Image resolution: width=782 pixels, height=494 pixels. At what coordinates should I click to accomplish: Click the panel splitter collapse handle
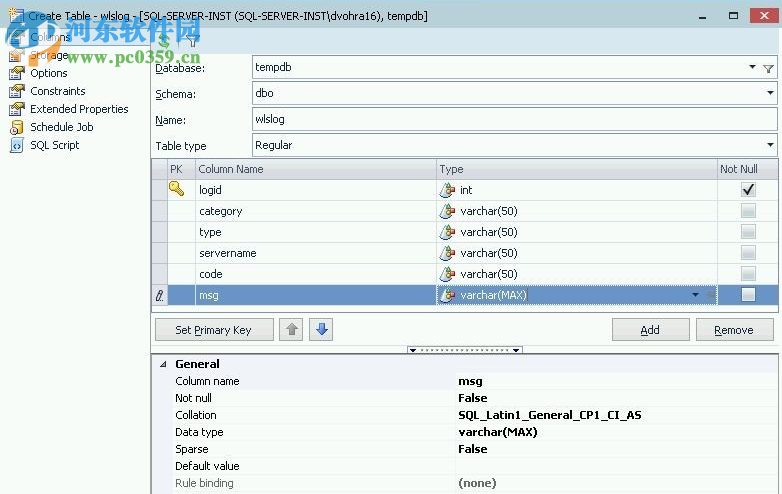(465, 350)
